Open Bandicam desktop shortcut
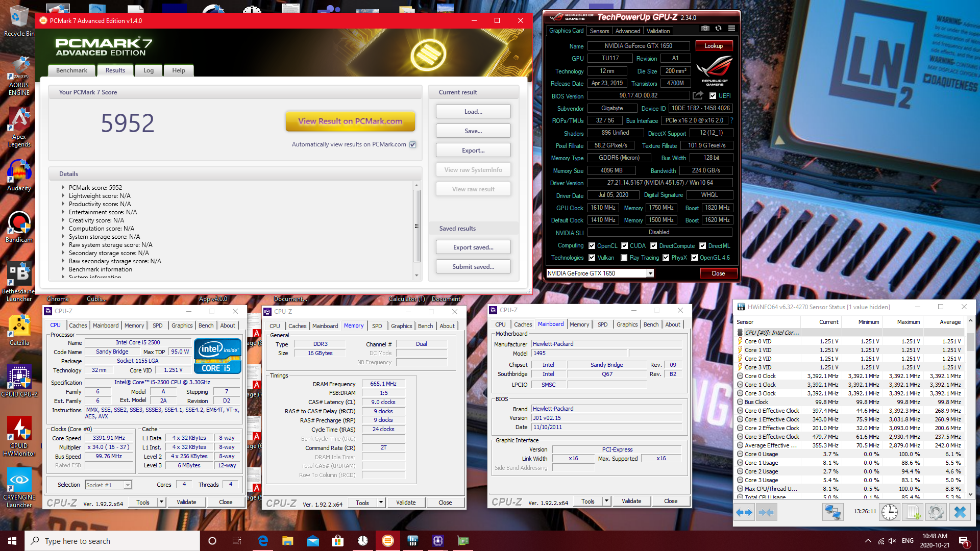 19,227
